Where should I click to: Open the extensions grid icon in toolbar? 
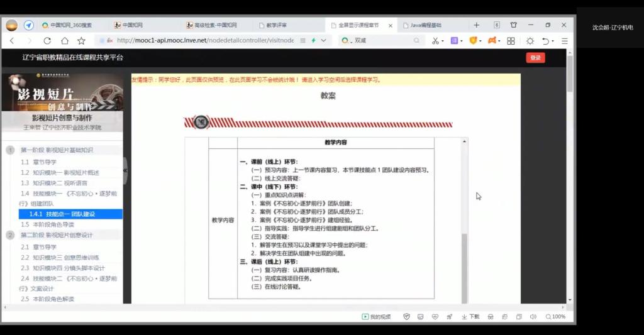[x=511, y=41]
